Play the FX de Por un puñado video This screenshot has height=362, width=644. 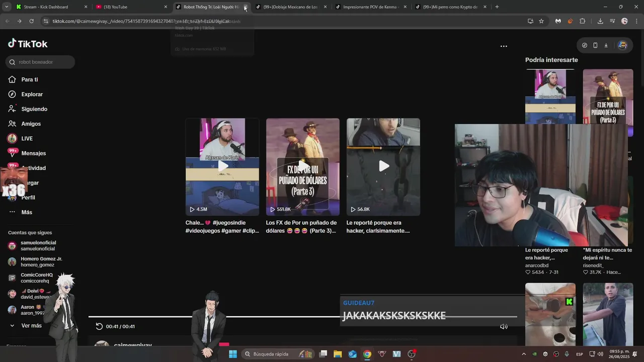(x=303, y=167)
